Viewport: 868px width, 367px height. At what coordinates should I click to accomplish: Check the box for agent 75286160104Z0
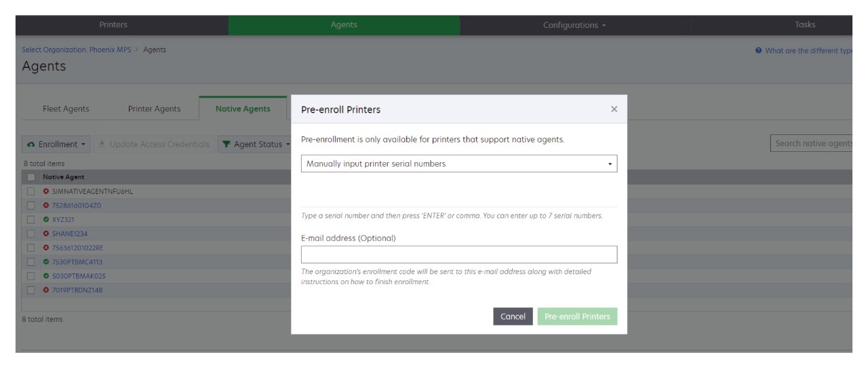click(x=31, y=206)
